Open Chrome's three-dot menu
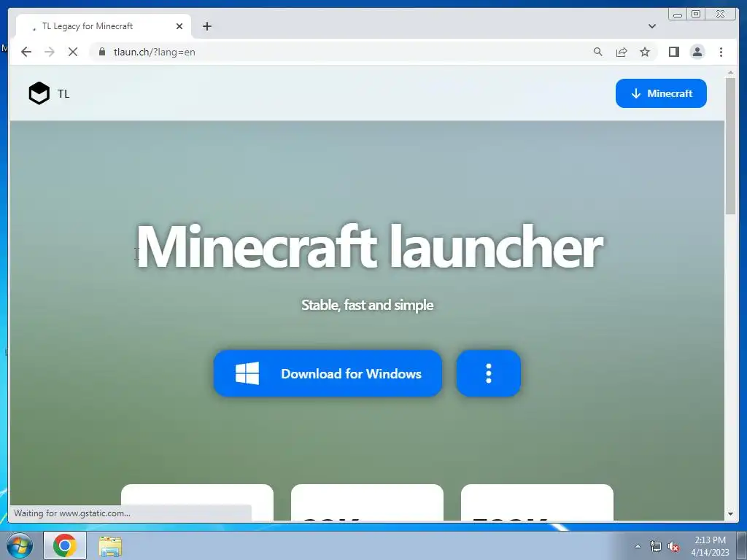The height and width of the screenshot is (560, 747). 721,52
